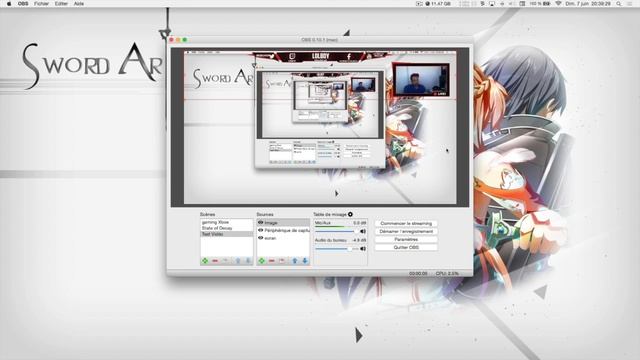Open the OBS application menu
Viewport: 640px width, 360px height.
[x=23, y=3]
